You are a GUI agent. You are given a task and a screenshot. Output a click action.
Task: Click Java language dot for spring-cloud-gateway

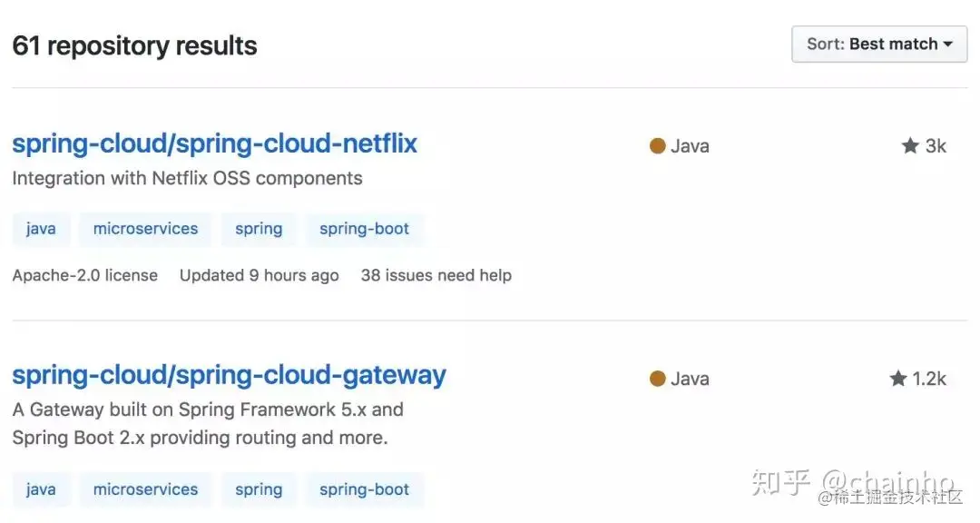(658, 379)
